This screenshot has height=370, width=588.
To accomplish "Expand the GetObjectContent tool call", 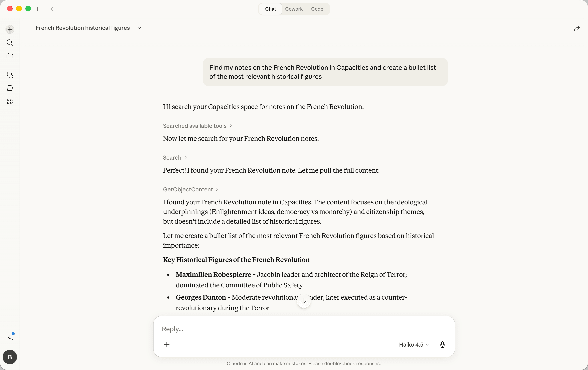I will (x=190, y=189).
